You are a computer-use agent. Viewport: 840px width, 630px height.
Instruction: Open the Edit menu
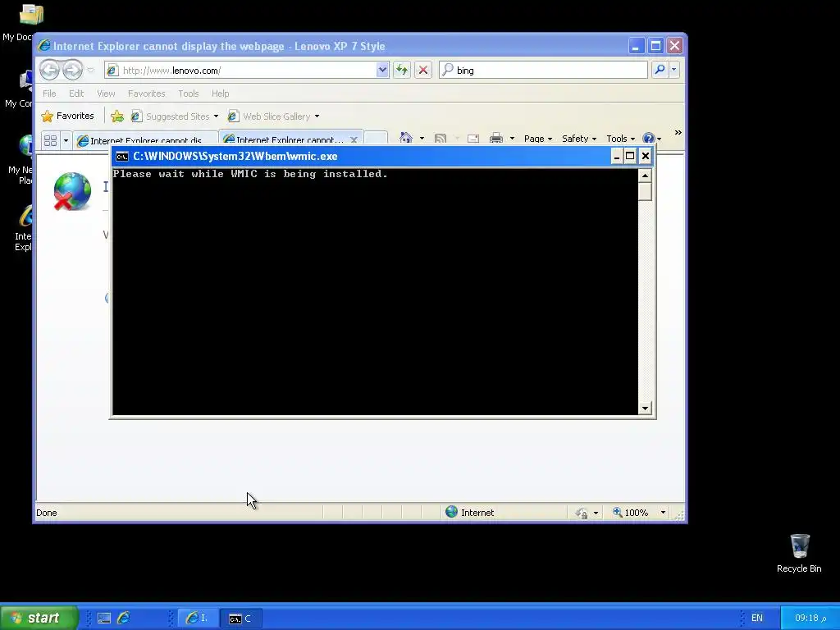pyautogui.click(x=76, y=94)
